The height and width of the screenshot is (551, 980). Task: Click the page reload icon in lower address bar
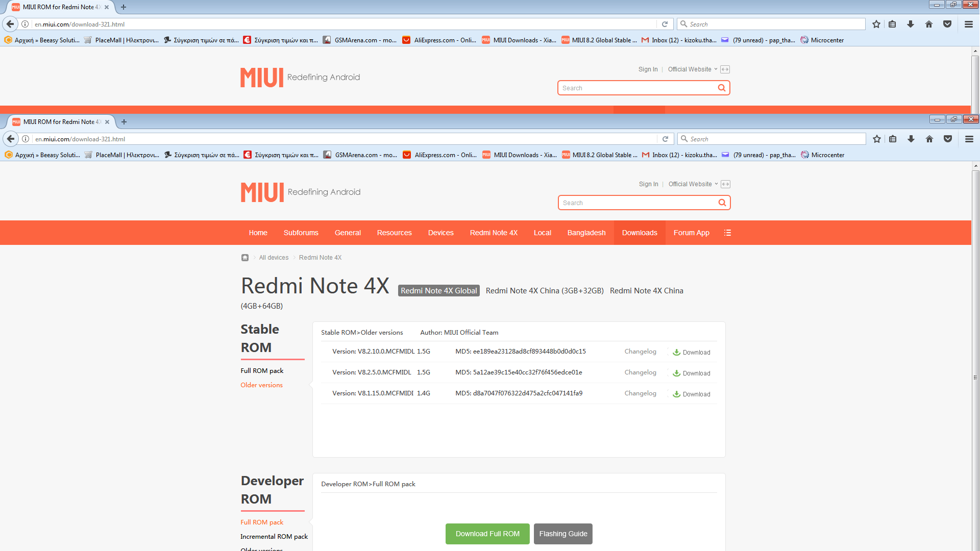pyautogui.click(x=665, y=139)
